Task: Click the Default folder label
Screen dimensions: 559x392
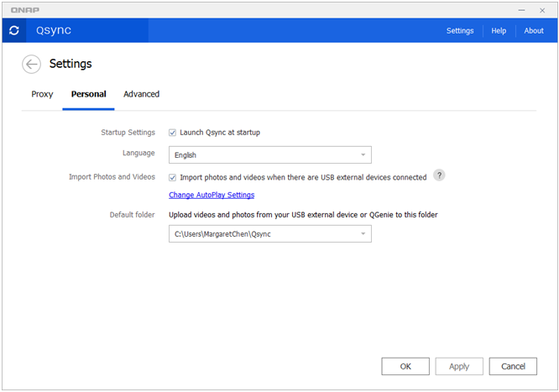Action: tap(132, 215)
